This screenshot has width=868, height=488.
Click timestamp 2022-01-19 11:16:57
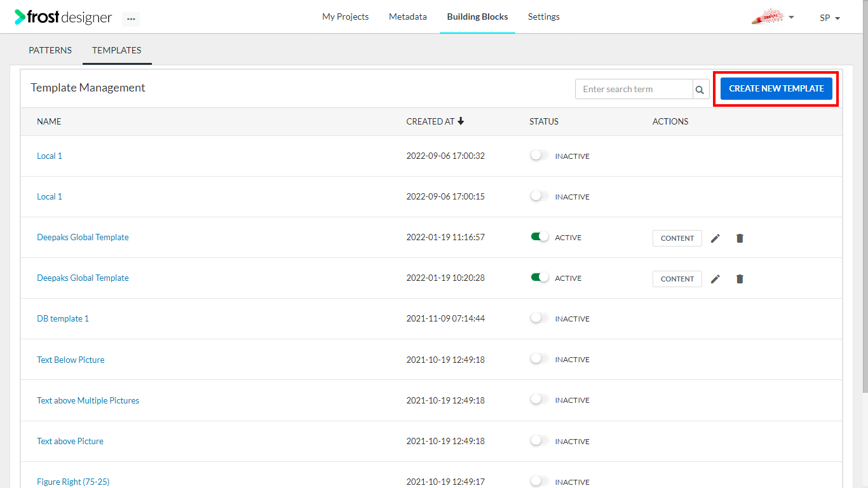pos(445,237)
